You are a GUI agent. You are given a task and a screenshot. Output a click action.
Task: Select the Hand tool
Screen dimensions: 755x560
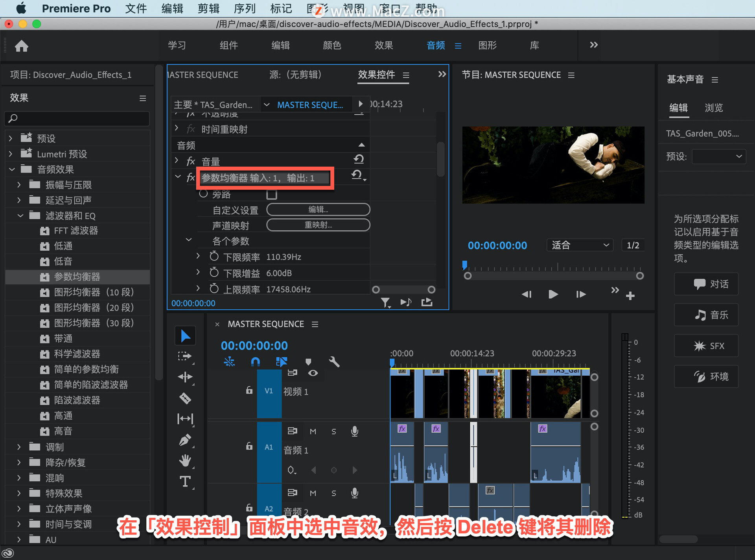coord(185,461)
